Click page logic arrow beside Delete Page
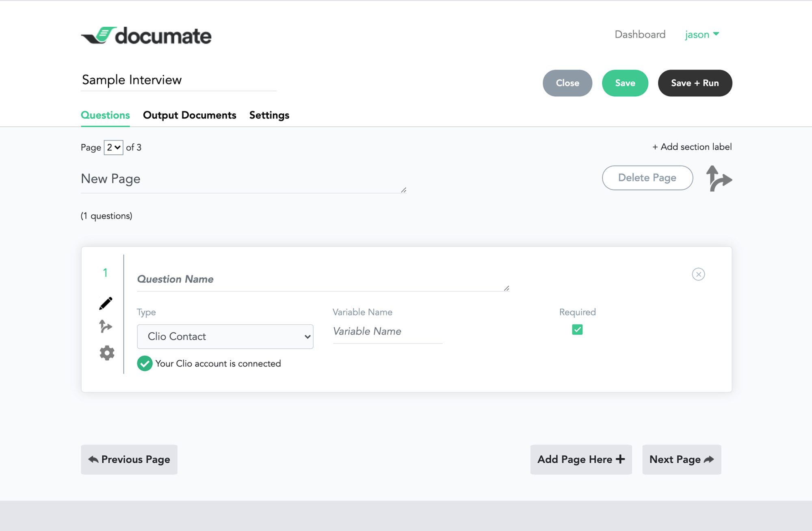 coord(719,178)
